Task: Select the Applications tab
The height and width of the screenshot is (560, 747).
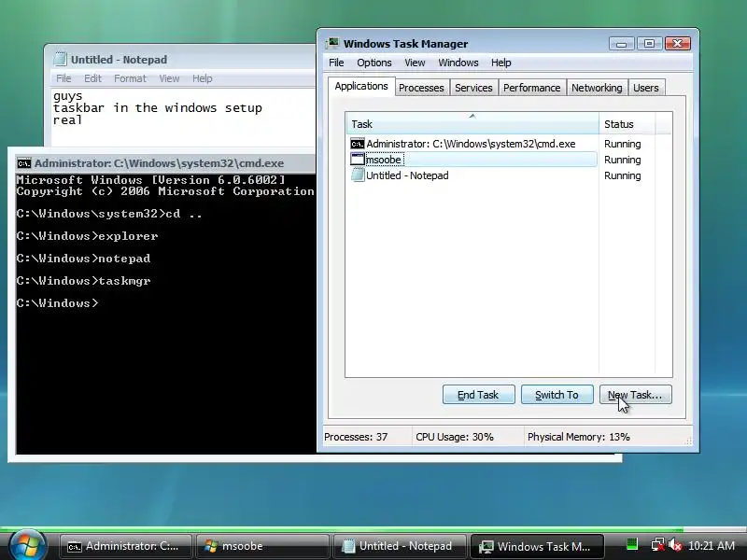Action: point(361,86)
